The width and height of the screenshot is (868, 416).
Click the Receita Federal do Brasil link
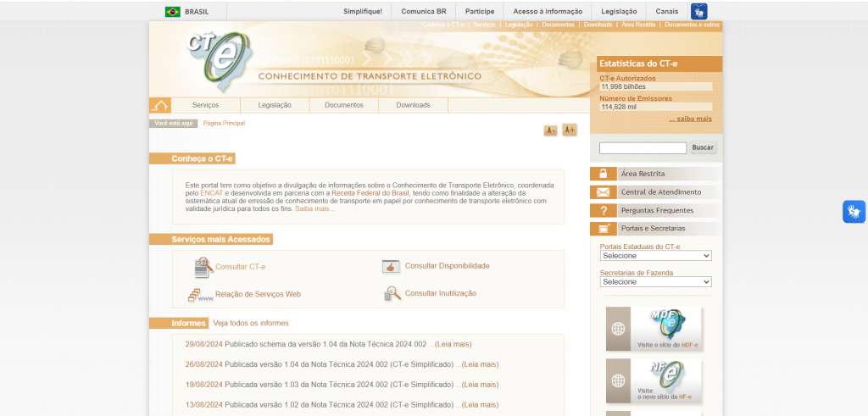pyautogui.click(x=370, y=193)
